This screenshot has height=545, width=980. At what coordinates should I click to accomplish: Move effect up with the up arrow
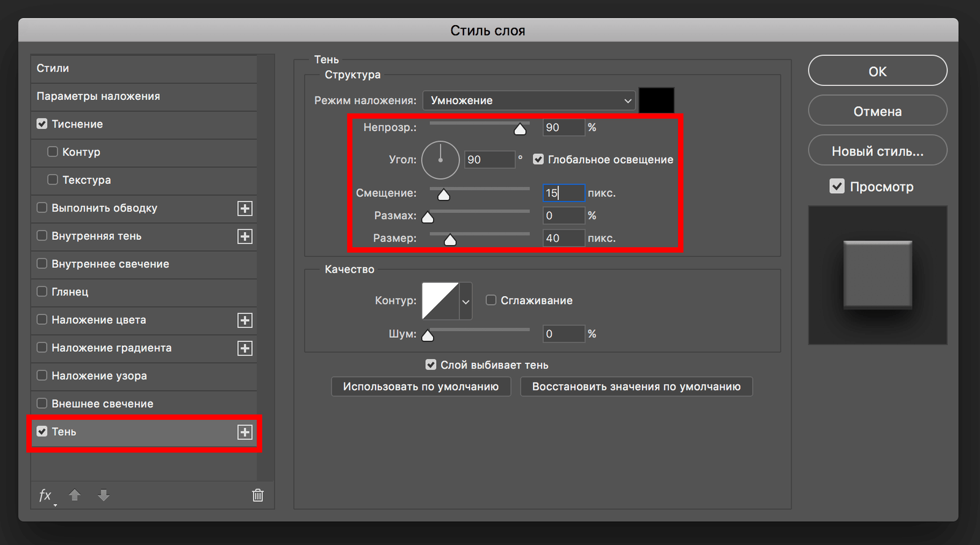[x=75, y=495]
